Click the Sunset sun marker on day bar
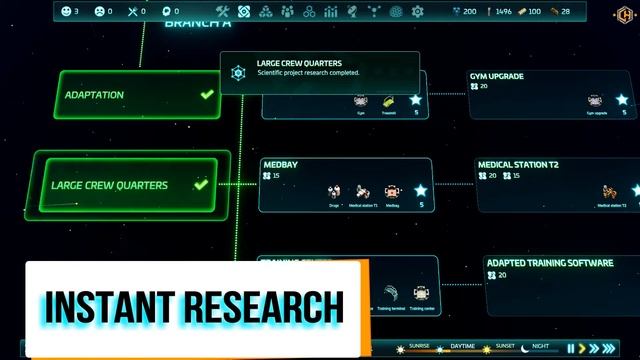Viewport: 640px width, 360px height. 487,349
